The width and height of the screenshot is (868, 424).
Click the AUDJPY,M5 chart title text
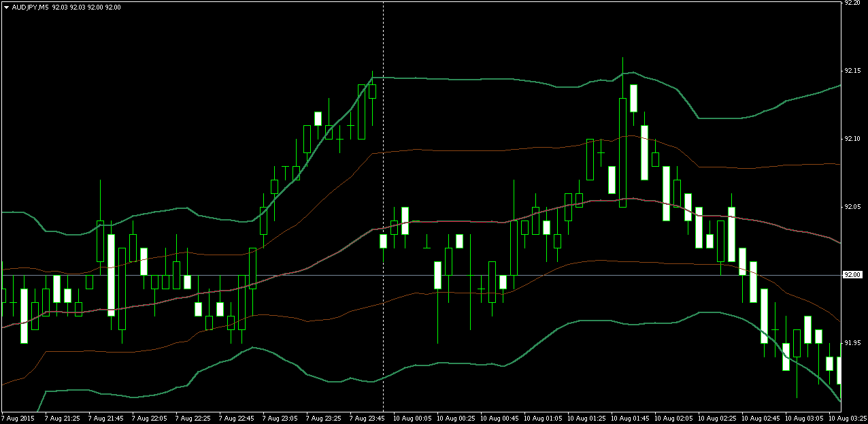tap(30, 7)
